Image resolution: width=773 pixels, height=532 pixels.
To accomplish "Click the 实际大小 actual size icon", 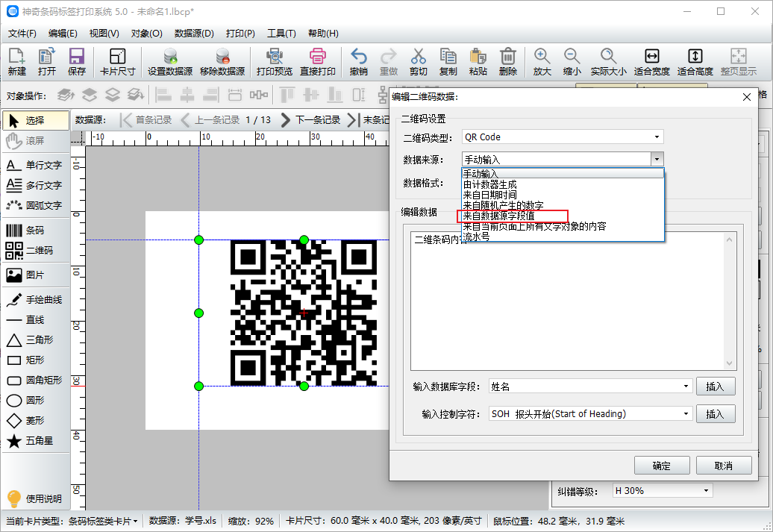I will point(608,62).
